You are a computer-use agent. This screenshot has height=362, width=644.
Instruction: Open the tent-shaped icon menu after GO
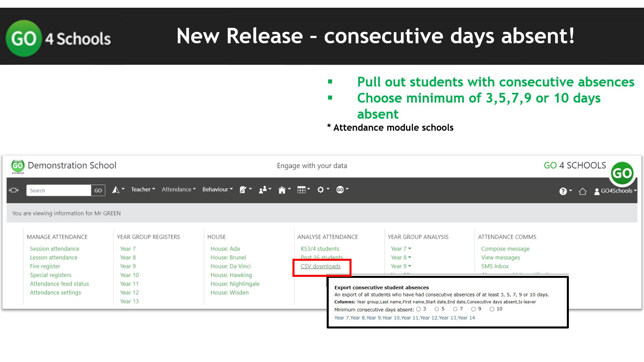tap(118, 190)
